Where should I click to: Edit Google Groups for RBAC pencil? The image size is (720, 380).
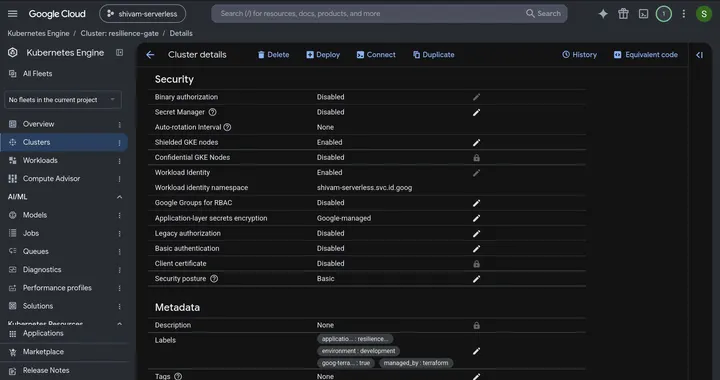click(x=476, y=203)
